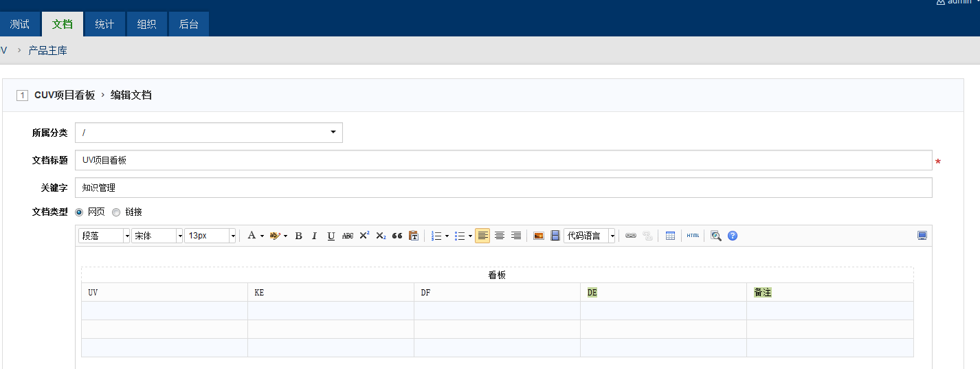Expand unordered list style arrow

[x=470, y=236]
